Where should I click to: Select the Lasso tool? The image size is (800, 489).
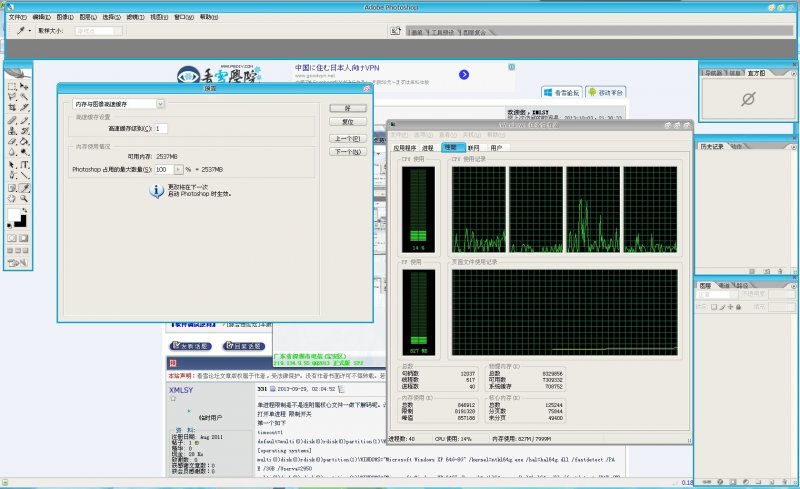(x=12, y=96)
